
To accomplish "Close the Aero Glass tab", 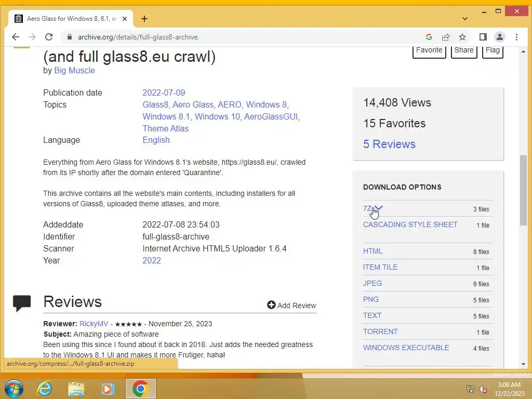I will (x=125, y=19).
